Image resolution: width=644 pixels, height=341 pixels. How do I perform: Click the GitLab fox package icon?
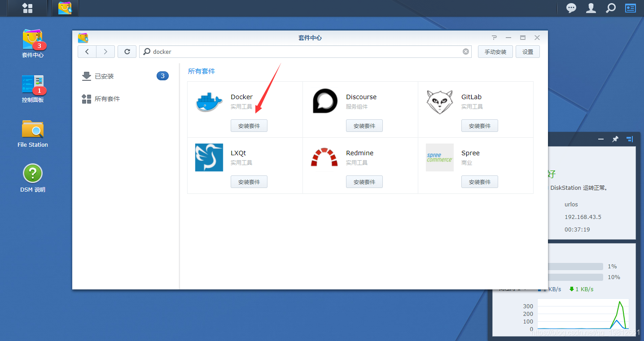(440, 102)
